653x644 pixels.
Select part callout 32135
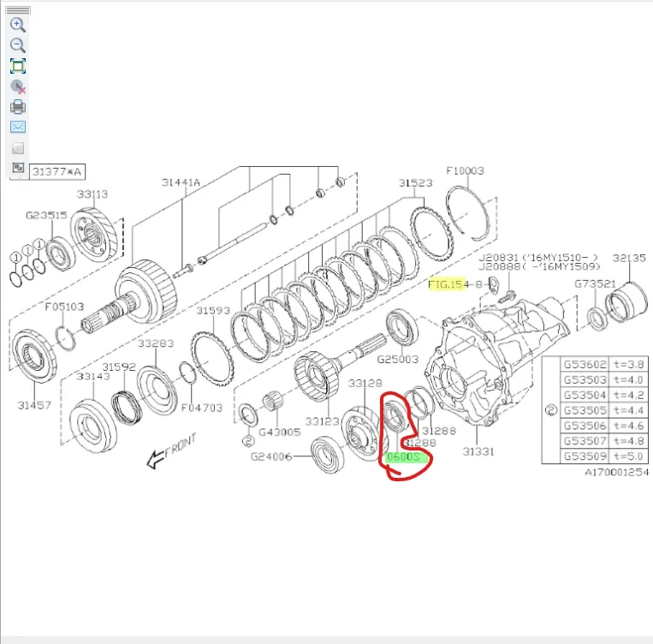[629, 258]
